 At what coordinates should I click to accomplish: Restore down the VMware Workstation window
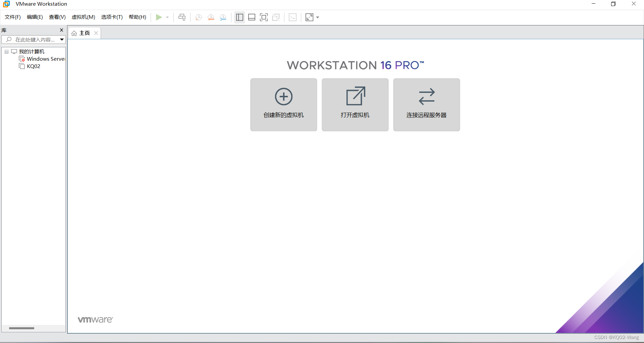point(613,4)
